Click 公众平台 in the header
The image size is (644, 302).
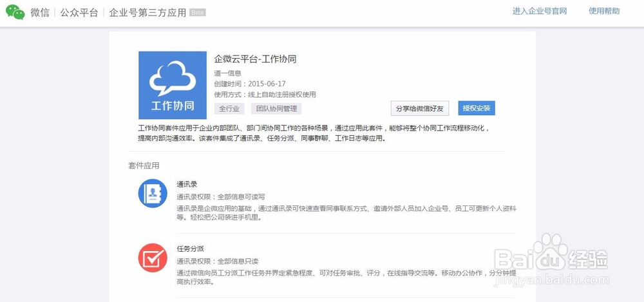(79, 12)
